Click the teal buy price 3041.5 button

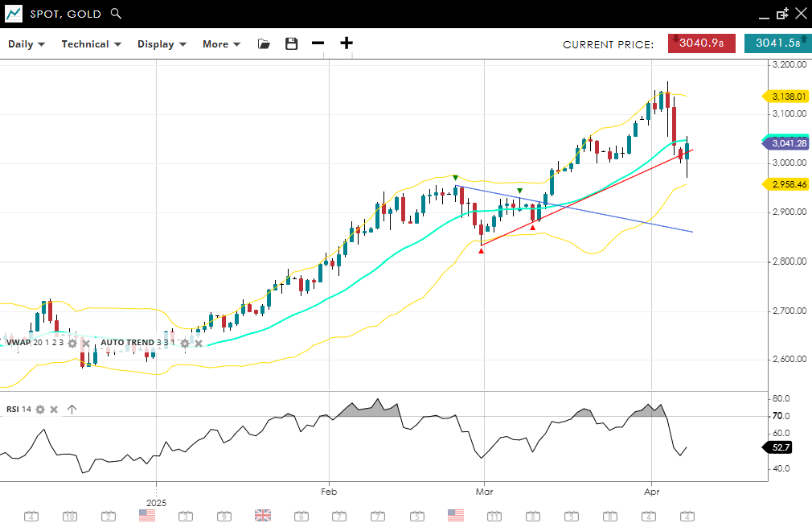777,43
